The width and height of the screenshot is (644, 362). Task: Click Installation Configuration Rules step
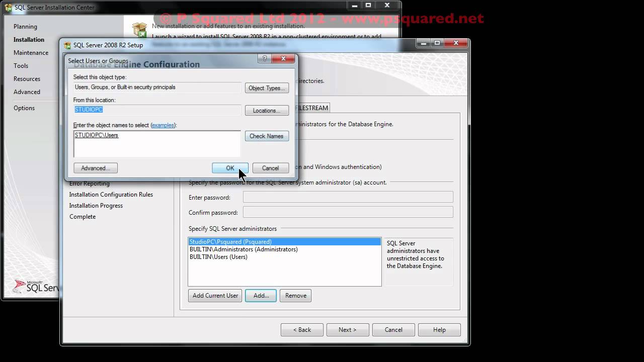click(111, 195)
